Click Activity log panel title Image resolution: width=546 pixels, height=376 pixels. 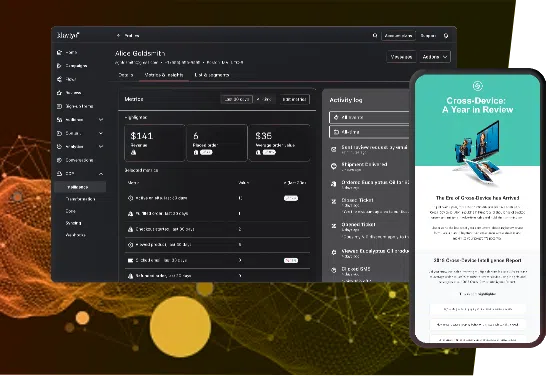coord(346,100)
